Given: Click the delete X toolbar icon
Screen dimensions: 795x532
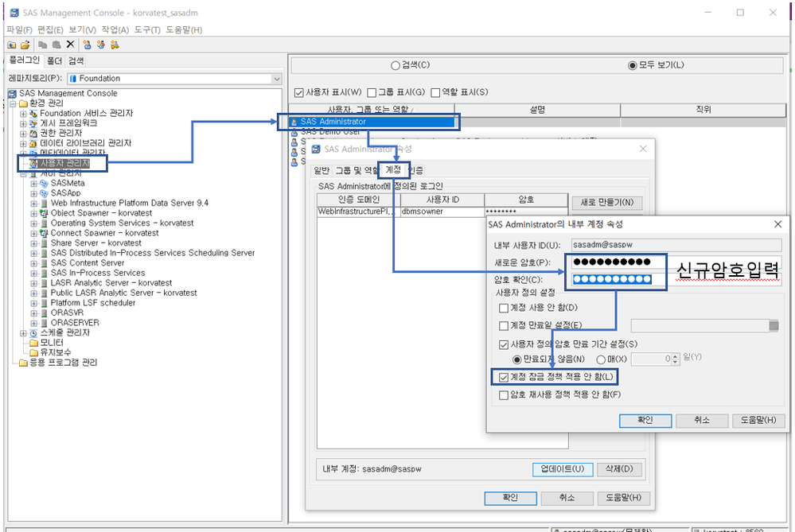Looking at the screenshot, I should (x=71, y=45).
